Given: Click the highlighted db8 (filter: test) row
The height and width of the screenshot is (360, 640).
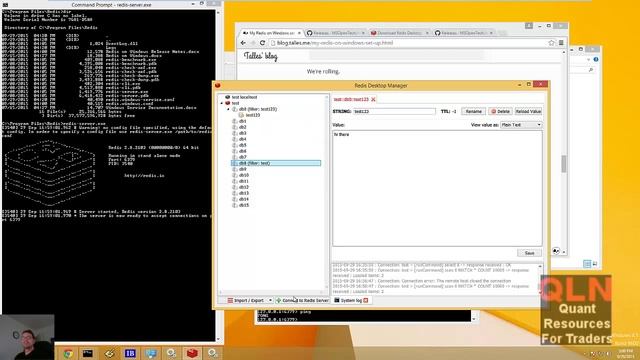Looking at the screenshot, I should coord(276,163).
